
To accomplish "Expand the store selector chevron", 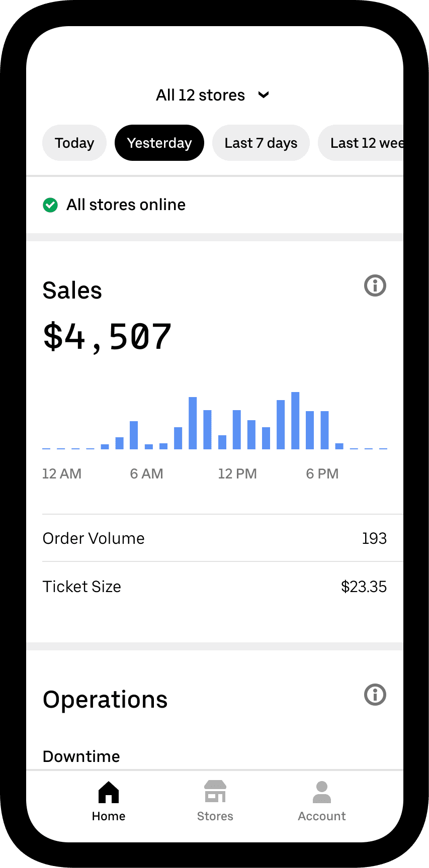I will coord(264,94).
